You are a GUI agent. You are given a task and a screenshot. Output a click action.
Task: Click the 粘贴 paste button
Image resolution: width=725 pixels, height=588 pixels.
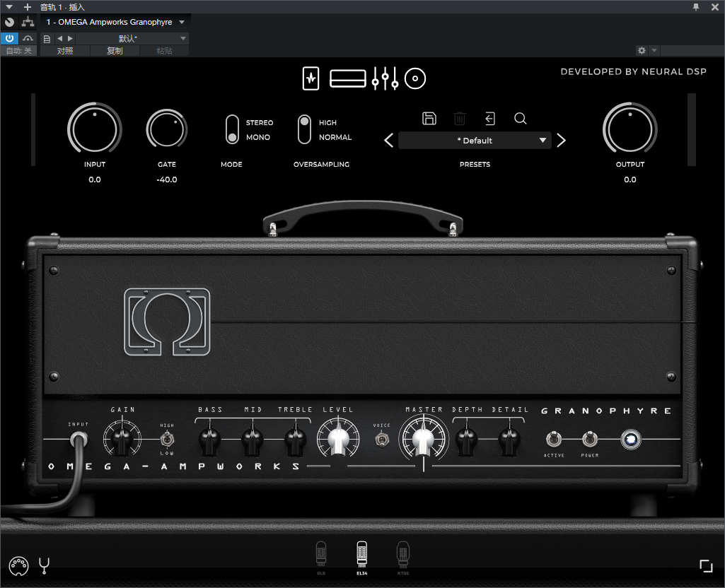pos(164,51)
